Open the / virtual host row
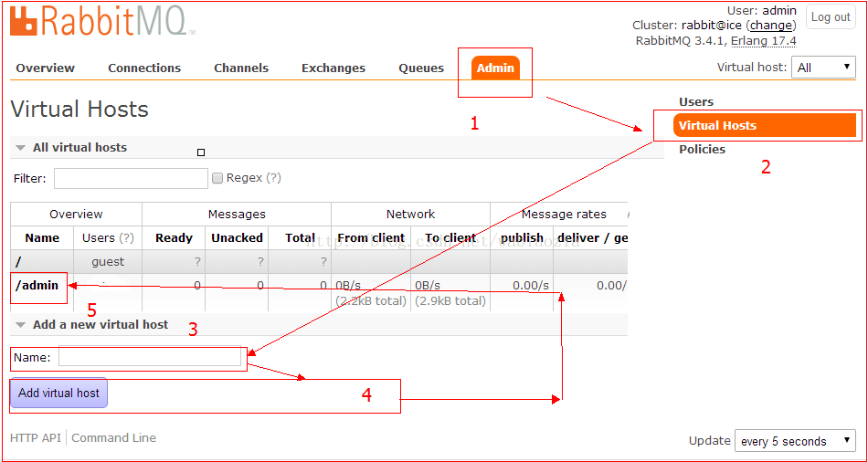 click(20, 261)
